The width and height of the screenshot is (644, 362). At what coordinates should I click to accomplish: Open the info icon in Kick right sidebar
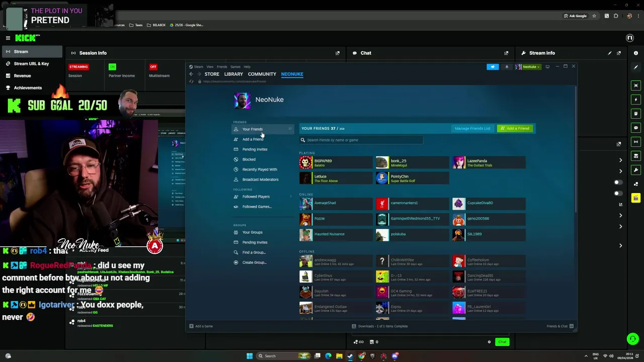(x=636, y=53)
